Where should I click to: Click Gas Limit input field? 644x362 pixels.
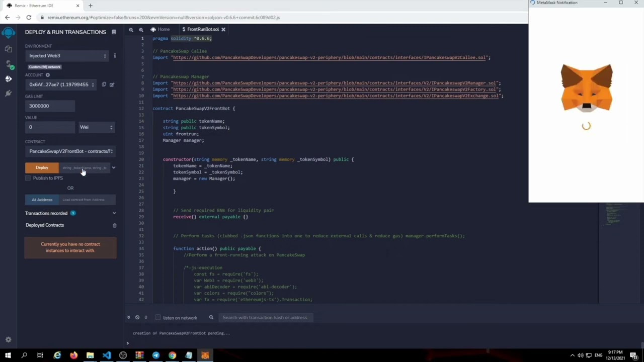click(x=50, y=106)
